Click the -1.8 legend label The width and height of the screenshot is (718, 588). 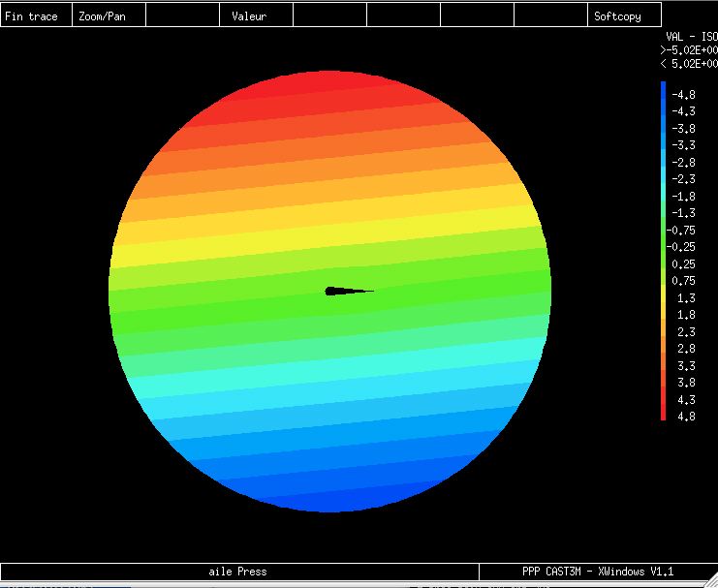click(683, 197)
